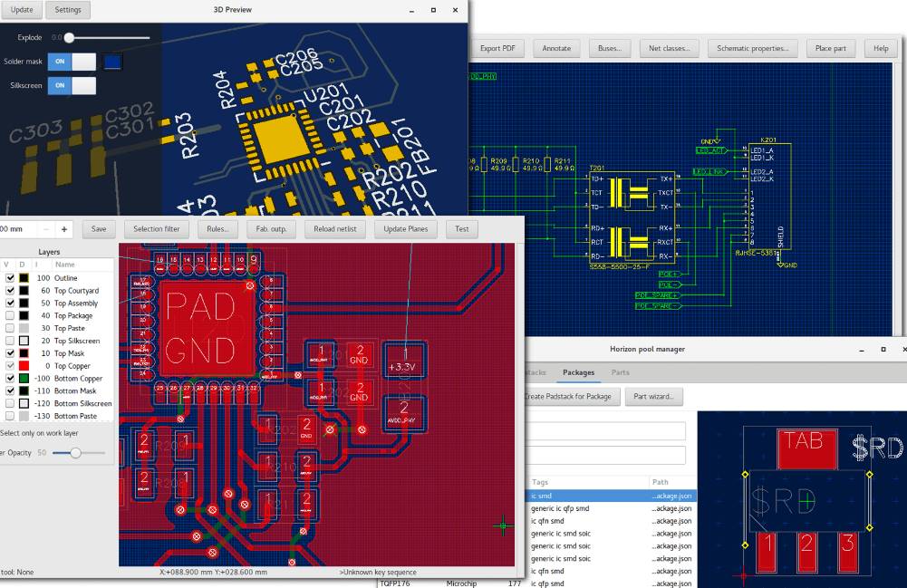Show the Top Package layer

(10, 315)
